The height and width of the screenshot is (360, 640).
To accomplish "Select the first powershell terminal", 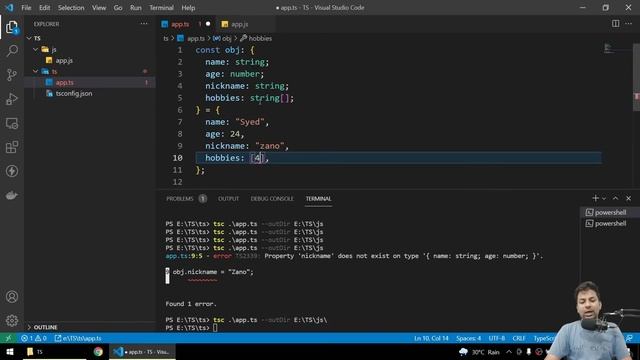I will click(607, 212).
